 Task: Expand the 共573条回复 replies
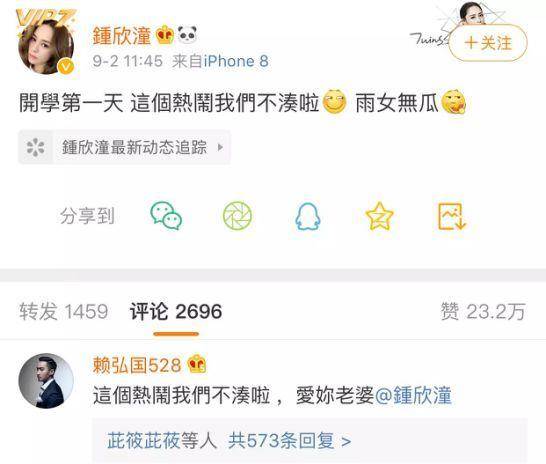click(289, 441)
